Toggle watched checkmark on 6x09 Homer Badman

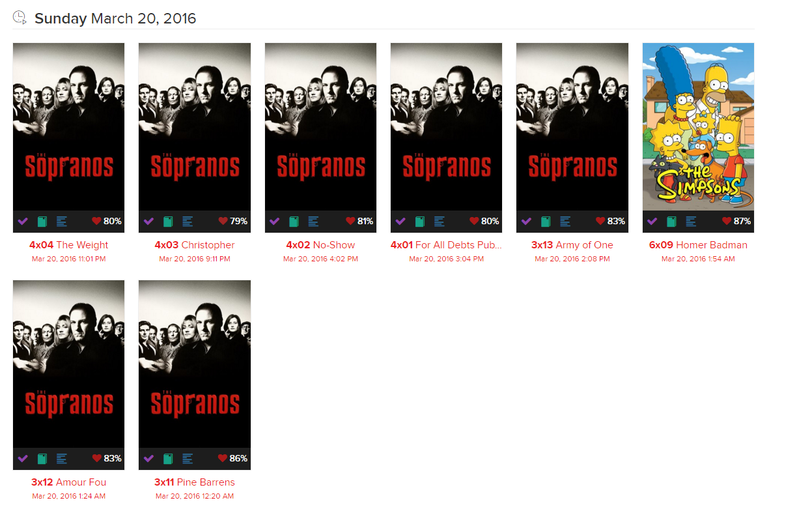652,222
